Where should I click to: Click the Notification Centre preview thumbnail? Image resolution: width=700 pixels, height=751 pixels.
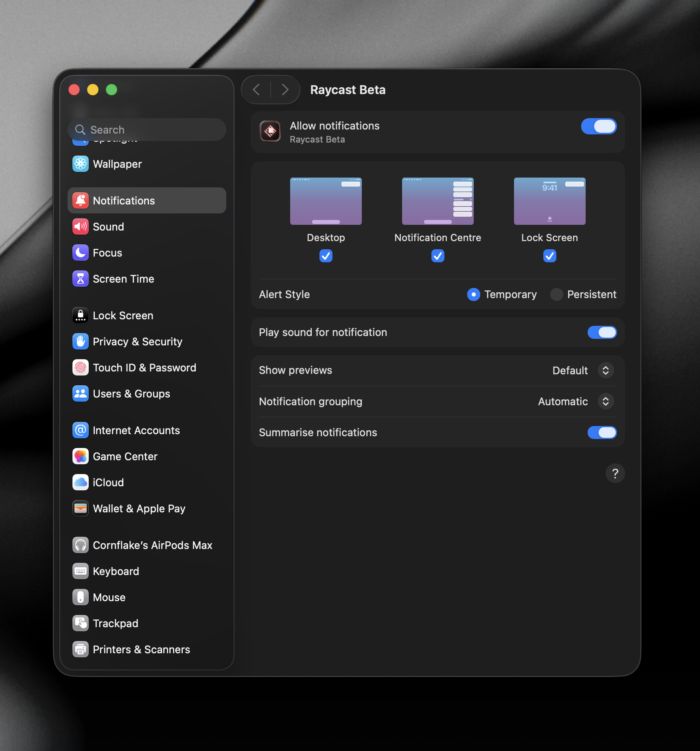coord(438,201)
